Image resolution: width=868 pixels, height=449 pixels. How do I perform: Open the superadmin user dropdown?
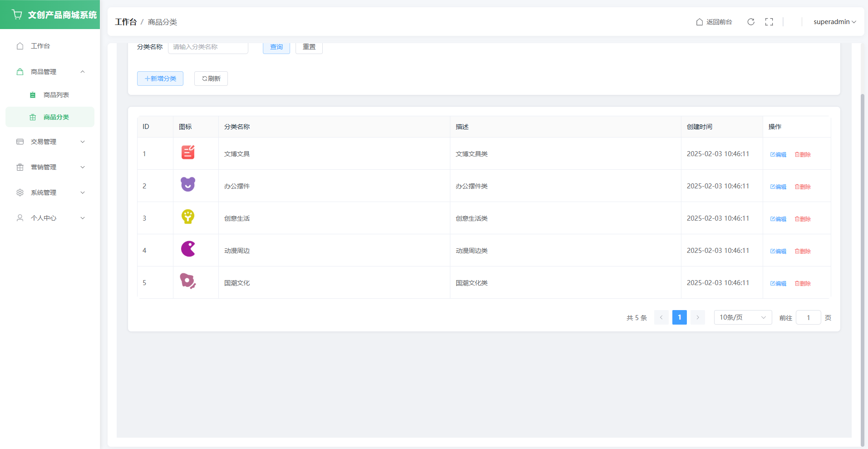834,22
